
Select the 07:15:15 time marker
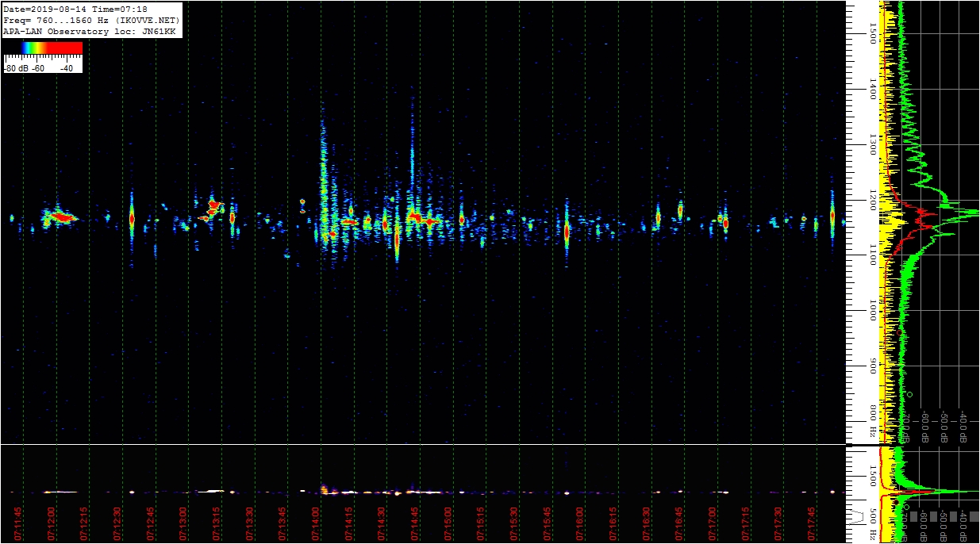[481, 523]
